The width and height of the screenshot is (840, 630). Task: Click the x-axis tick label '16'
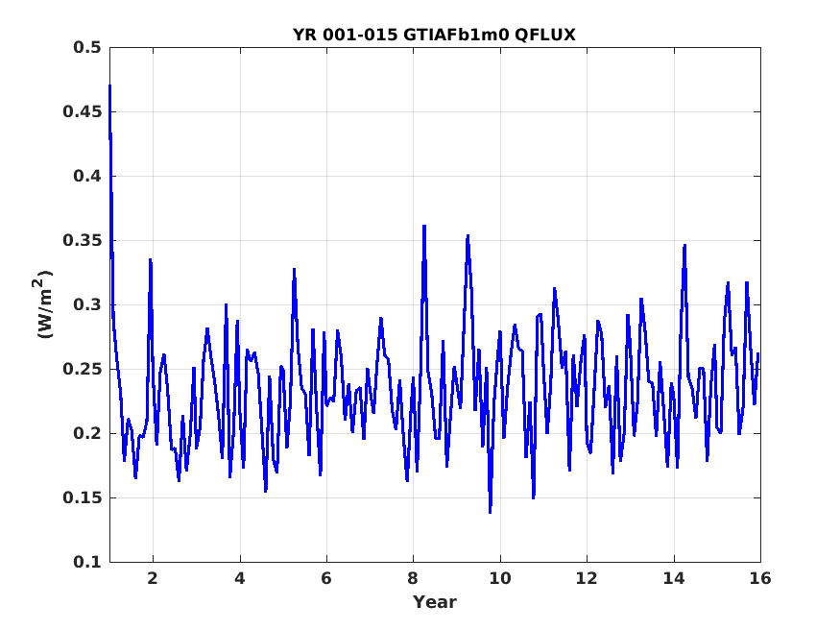point(760,578)
